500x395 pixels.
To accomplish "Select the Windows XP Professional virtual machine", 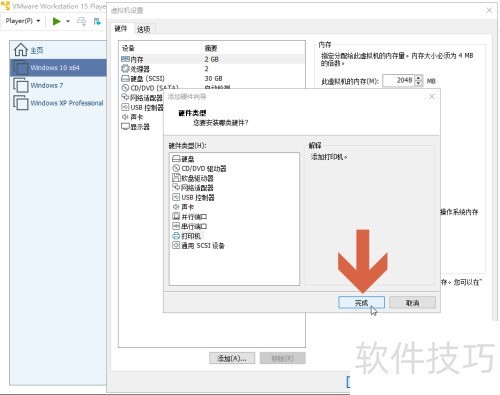I will (x=58, y=103).
